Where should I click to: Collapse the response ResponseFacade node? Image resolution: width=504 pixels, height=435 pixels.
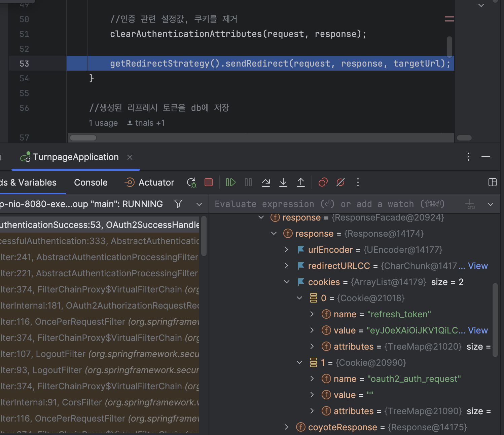pyautogui.click(x=261, y=217)
